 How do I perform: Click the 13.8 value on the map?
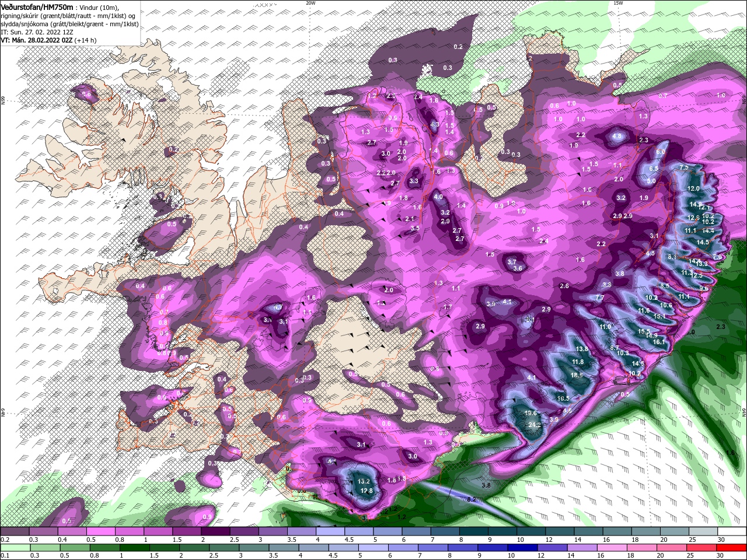click(x=582, y=349)
